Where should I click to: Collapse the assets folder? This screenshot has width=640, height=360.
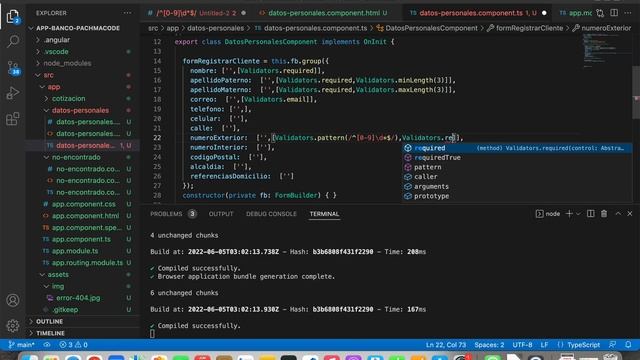click(58, 275)
